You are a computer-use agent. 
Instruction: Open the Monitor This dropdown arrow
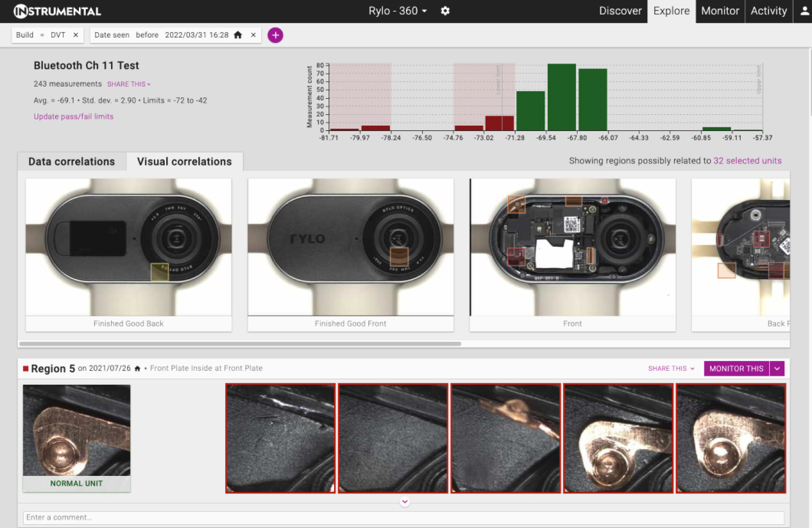[777, 369]
